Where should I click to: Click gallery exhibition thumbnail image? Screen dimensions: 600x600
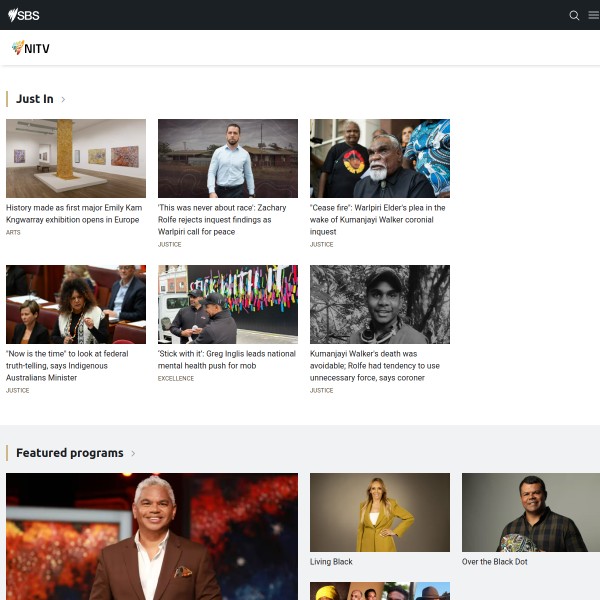click(76, 158)
